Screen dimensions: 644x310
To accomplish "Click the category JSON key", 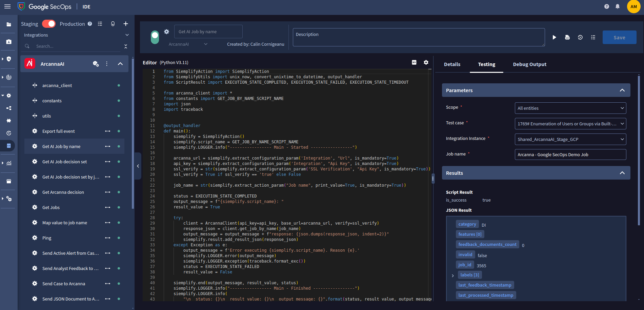I will click(467, 224).
